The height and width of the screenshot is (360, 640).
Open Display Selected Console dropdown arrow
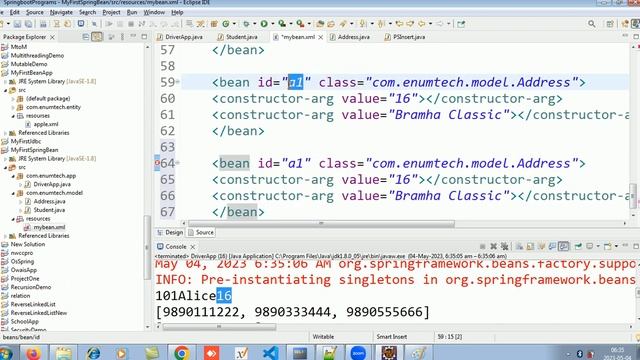coord(598,247)
